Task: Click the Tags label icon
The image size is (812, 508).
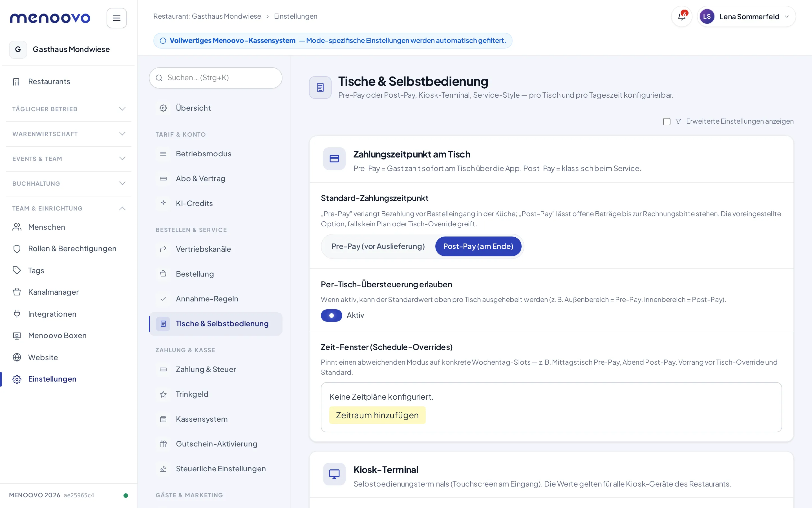Action: pos(17,270)
